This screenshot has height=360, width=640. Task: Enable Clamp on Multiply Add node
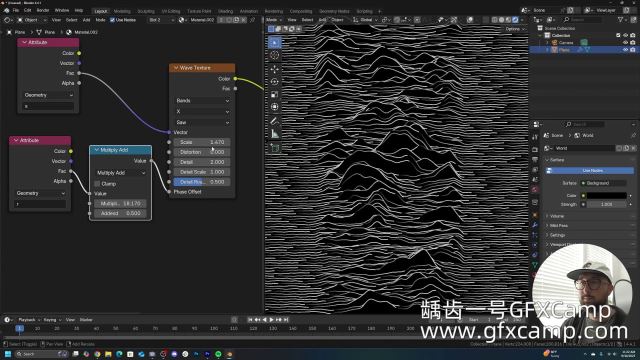tap(97, 184)
